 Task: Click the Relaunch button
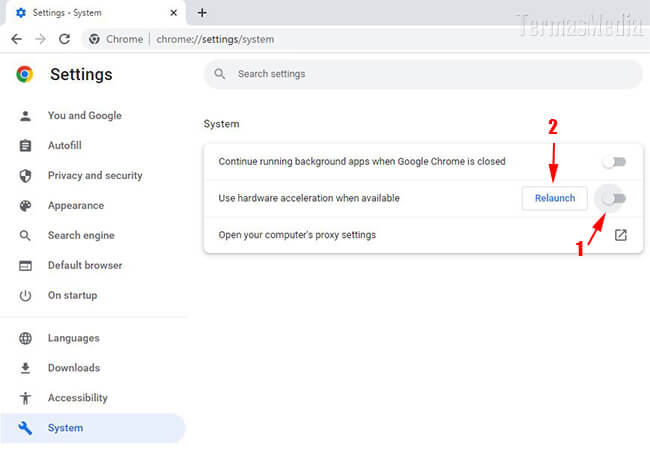pos(555,198)
